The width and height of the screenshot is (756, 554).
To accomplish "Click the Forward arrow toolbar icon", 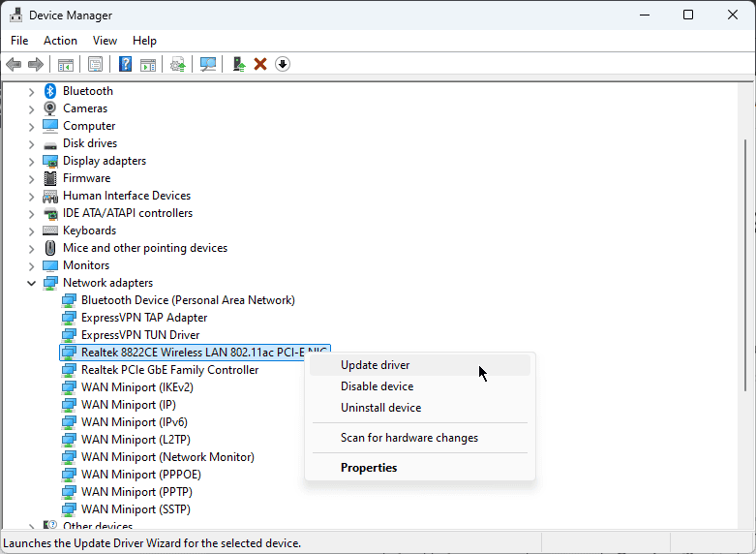I will [x=36, y=64].
